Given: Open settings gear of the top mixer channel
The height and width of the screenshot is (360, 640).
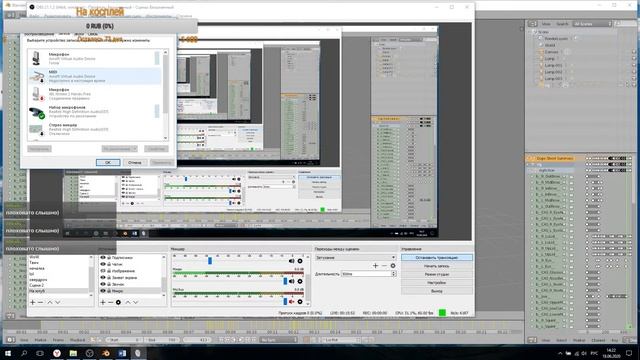Looking at the screenshot, I should coord(300,261).
